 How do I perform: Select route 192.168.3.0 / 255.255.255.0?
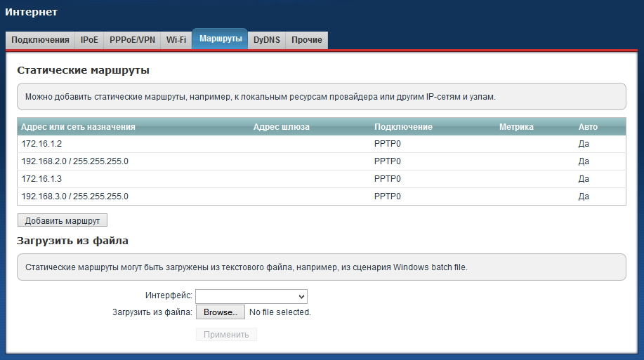(74, 196)
